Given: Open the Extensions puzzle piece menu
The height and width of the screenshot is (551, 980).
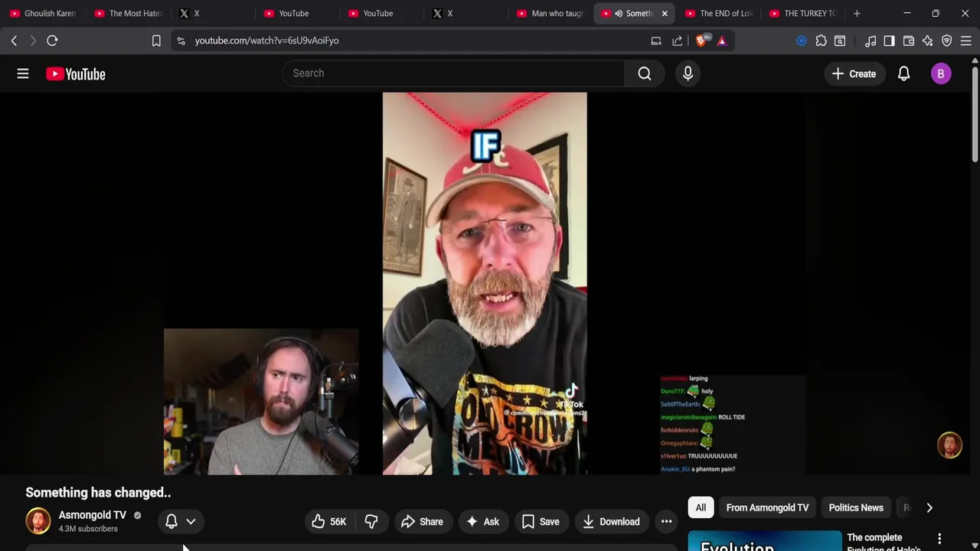Looking at the screenshot, I should point(821,41).
